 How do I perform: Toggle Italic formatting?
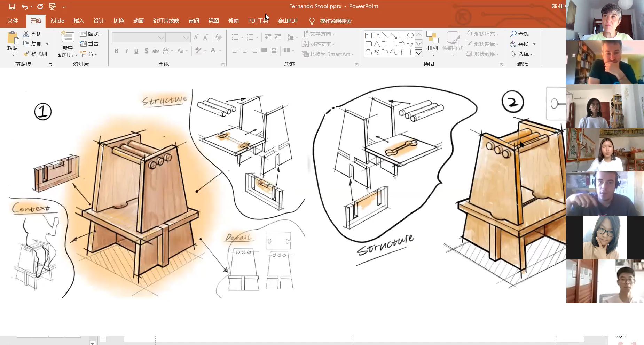pos(126,51)
